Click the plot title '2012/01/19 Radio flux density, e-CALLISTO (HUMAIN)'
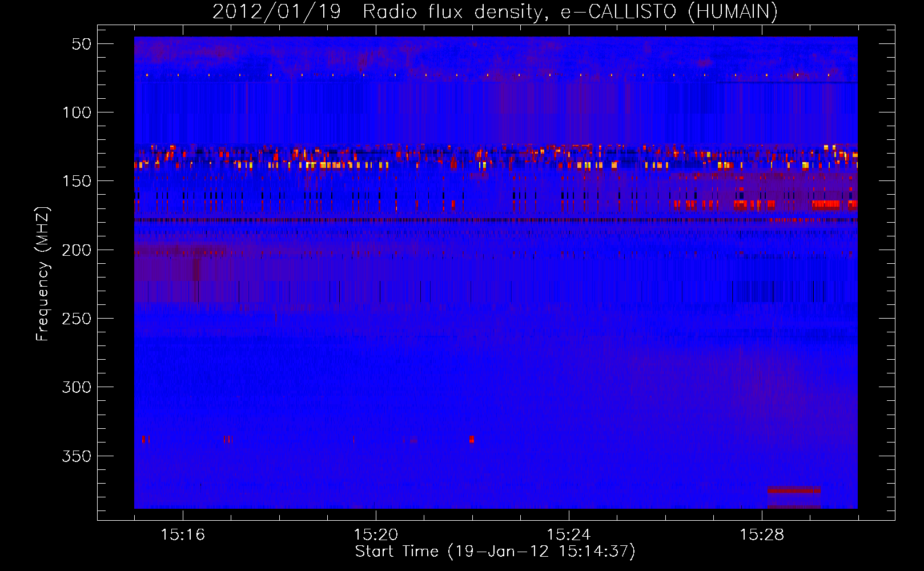This screenshot has width=924, height=571. pyautogui.click(x=495, y=11)
